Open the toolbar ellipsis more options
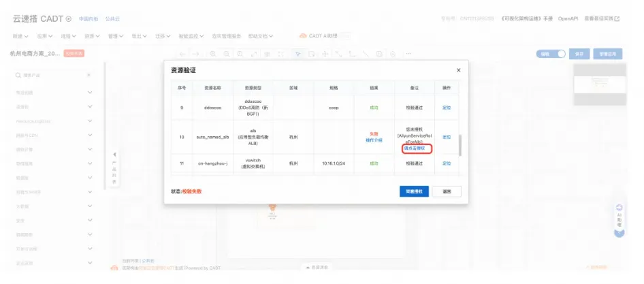Viewport: 644px width, 284px height. coord(408,54)
